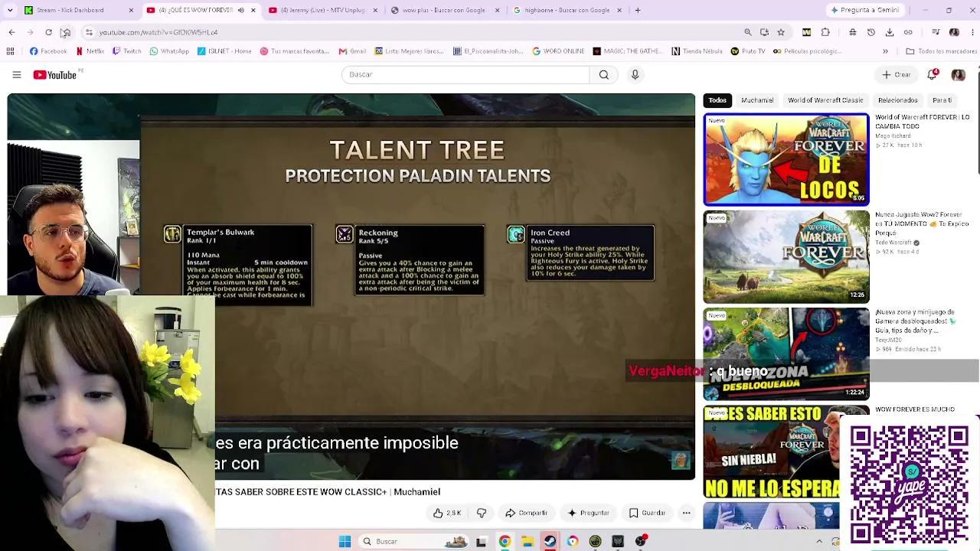Bookmark this page with the star icon
The image size is (980, 551).
tap(781, 32)
